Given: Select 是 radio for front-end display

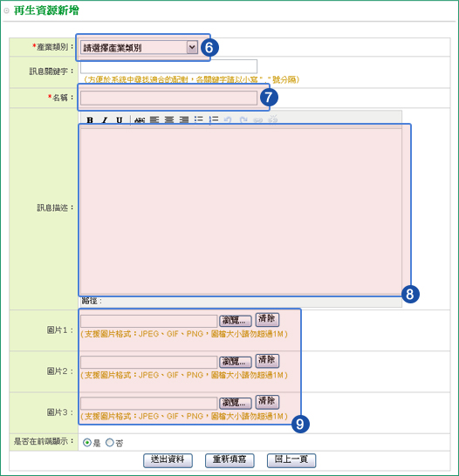Looking at the screenshot, I should [x=87, y=443].
